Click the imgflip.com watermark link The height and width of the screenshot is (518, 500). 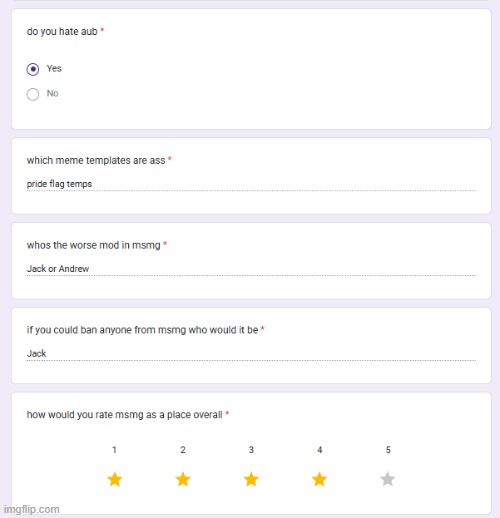(32, 509)
